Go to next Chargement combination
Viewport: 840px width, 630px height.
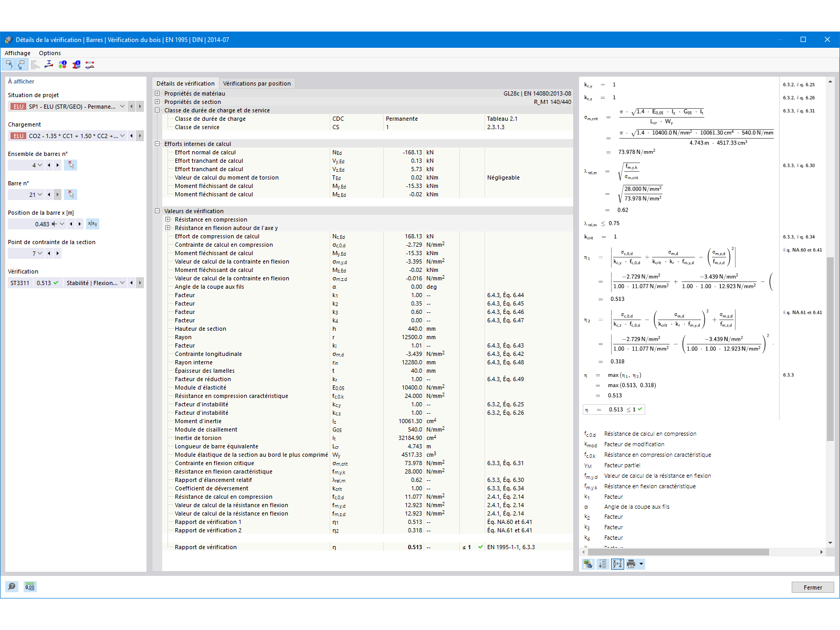click(x=140, y=135)
